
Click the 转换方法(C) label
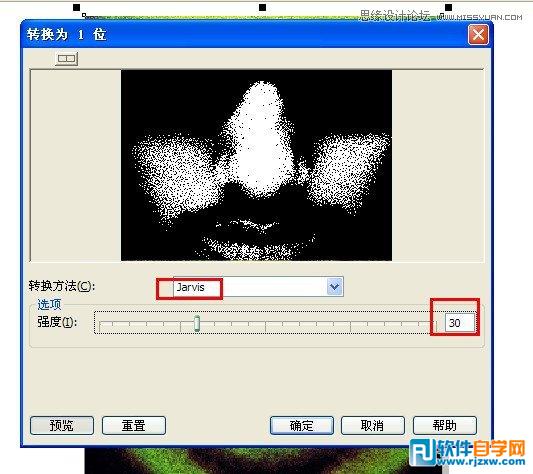pyautogui.click(x=62, y=286)
